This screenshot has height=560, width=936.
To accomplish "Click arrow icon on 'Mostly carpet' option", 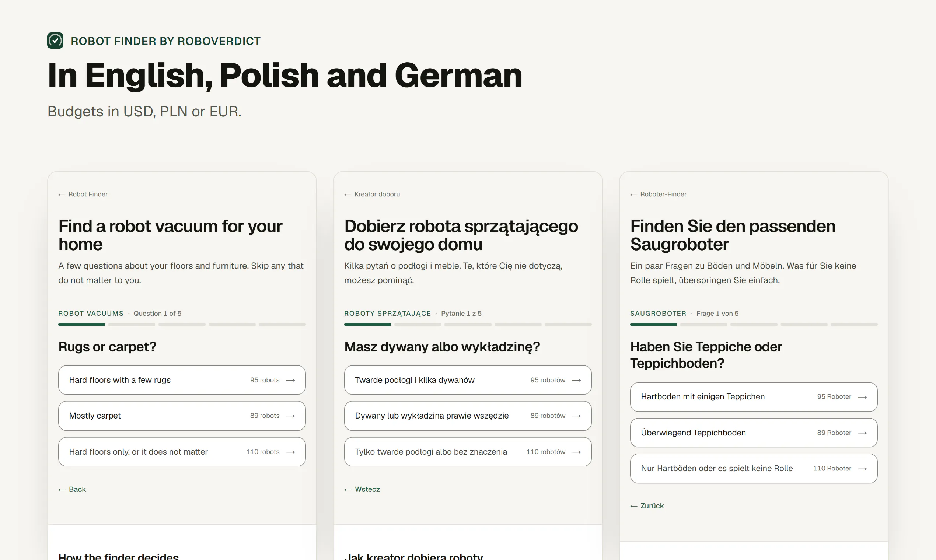I will 291,416.
